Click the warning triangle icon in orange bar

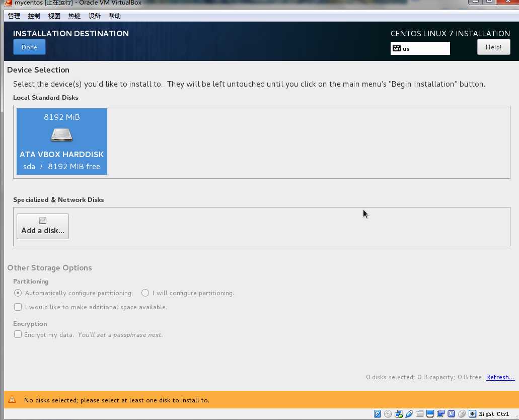(12, 399)
